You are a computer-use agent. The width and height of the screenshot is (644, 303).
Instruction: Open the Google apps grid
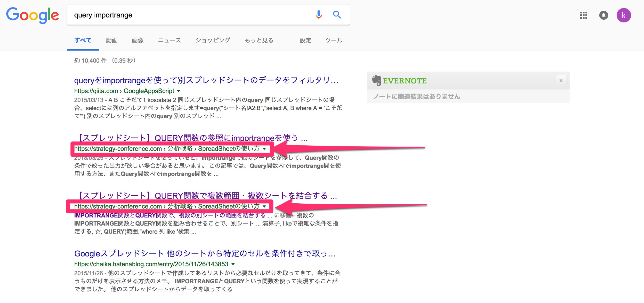tap(583, 15)
